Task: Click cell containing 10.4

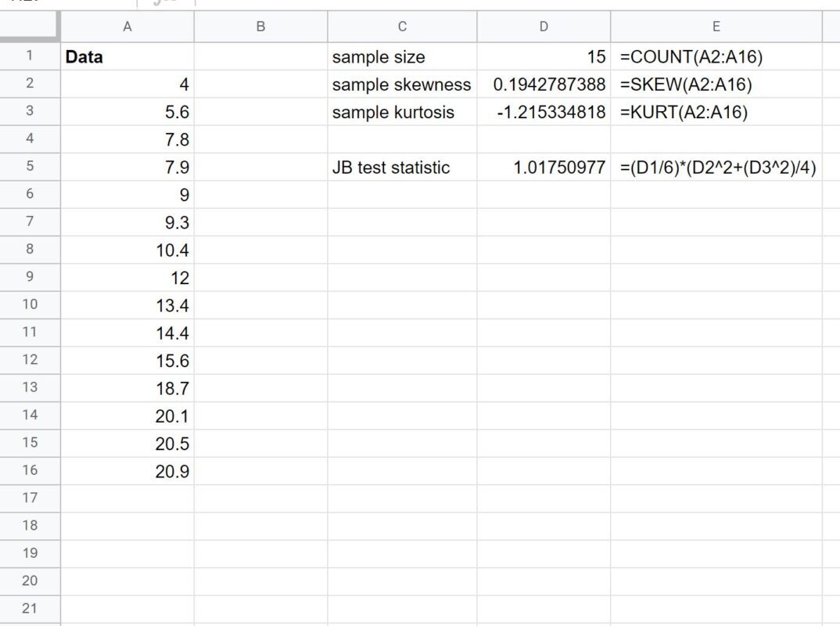Action: click(127, 250)
